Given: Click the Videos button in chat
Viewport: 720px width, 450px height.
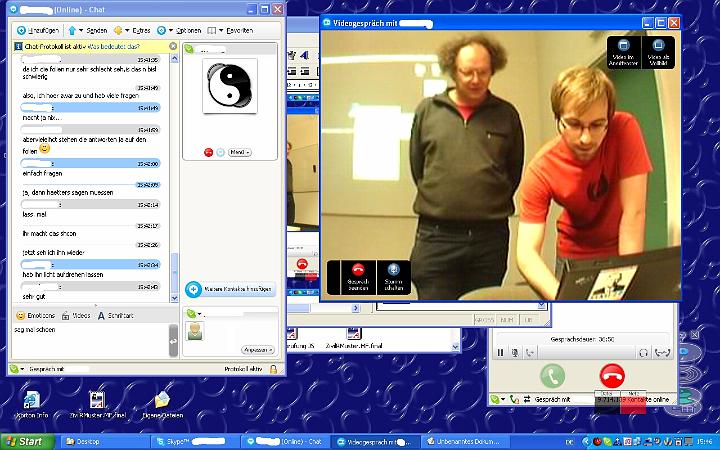Looking at the screenshot, I should pyautogui.click(x=76, y=315).
